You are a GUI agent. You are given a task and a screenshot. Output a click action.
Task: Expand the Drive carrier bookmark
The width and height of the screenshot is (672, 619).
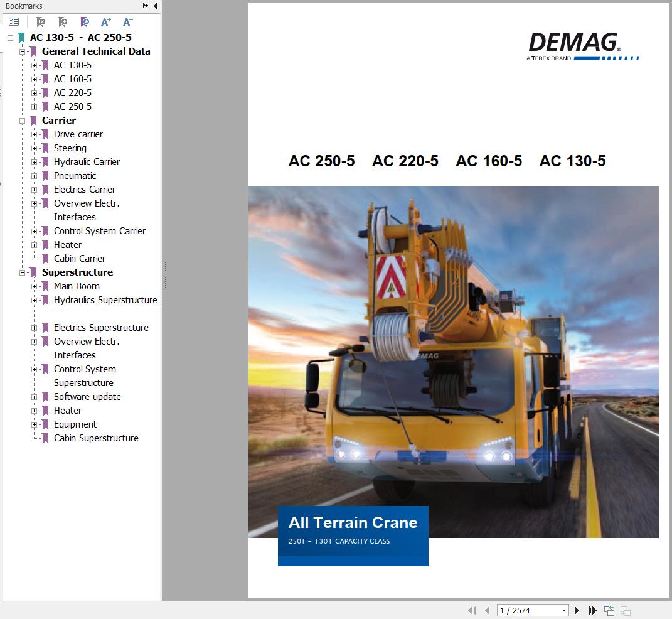coord(35,134)
